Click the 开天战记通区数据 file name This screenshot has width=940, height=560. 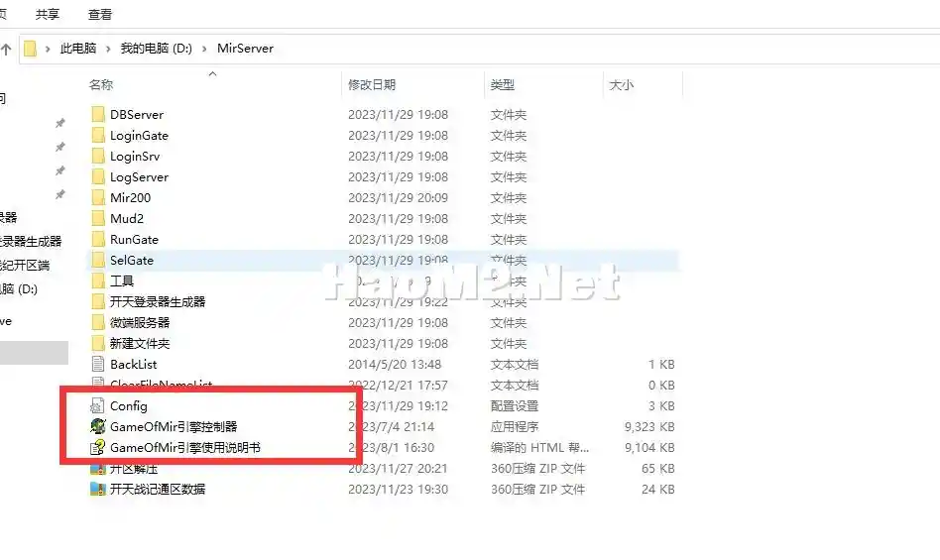(158, 490)
